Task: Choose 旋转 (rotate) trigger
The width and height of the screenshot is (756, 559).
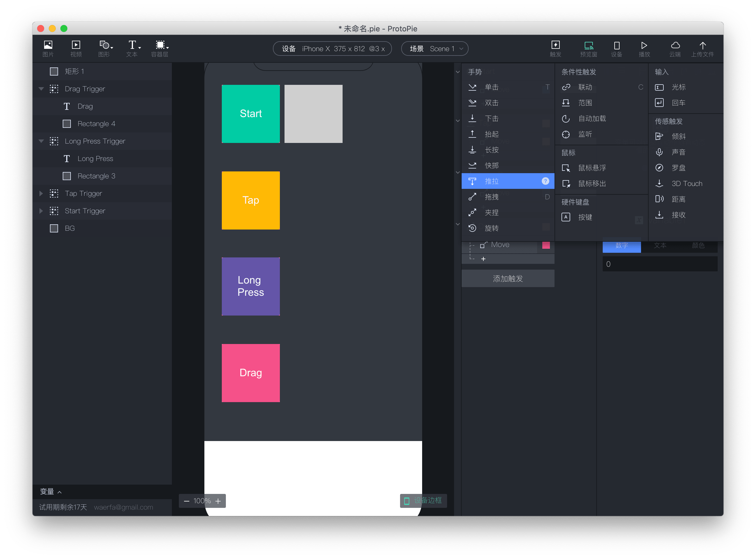Action: [508, 228]
